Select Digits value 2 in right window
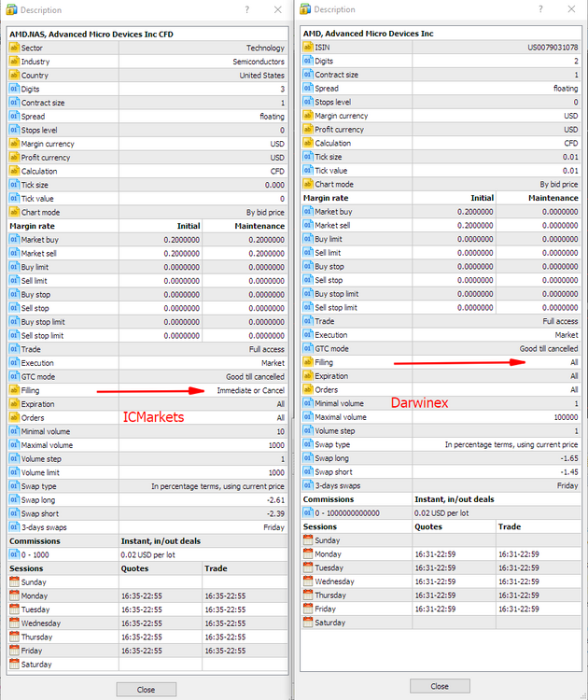Image resolution: width=588 pixels, height=700 pixels. (x=576, y=61)
